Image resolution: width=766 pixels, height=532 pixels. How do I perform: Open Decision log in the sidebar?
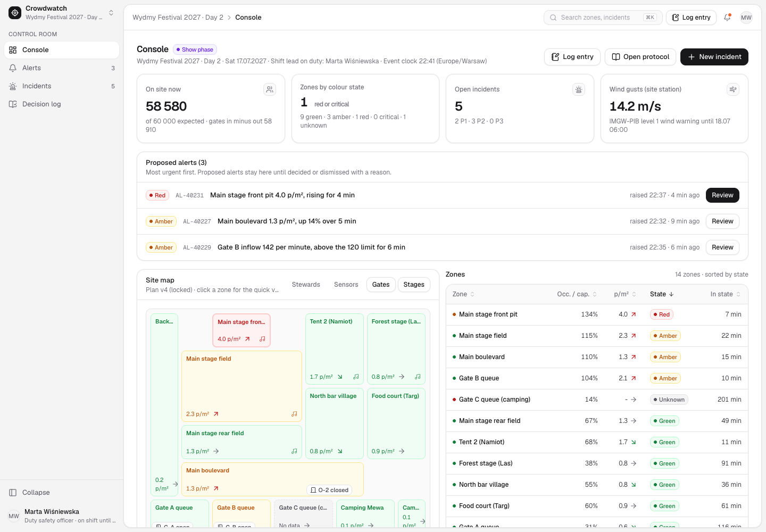click(62, 104)
